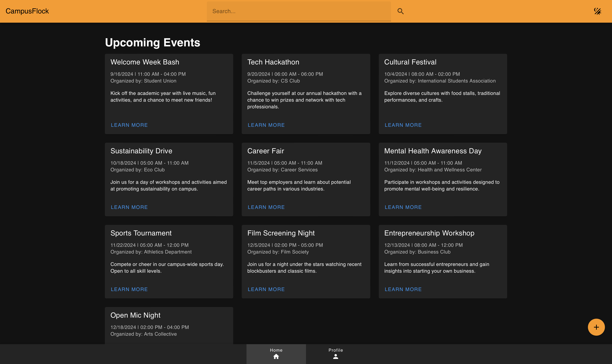Open Learn More for Welcome Week Bash
Image resolution: width=612 pixels, height=364 pixels.
click(129, 125)
